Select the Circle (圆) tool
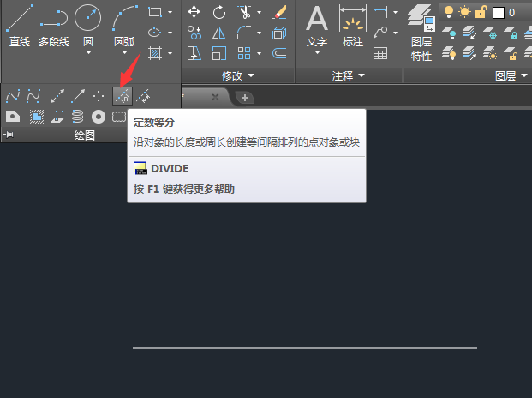 [x=88, y=25]
